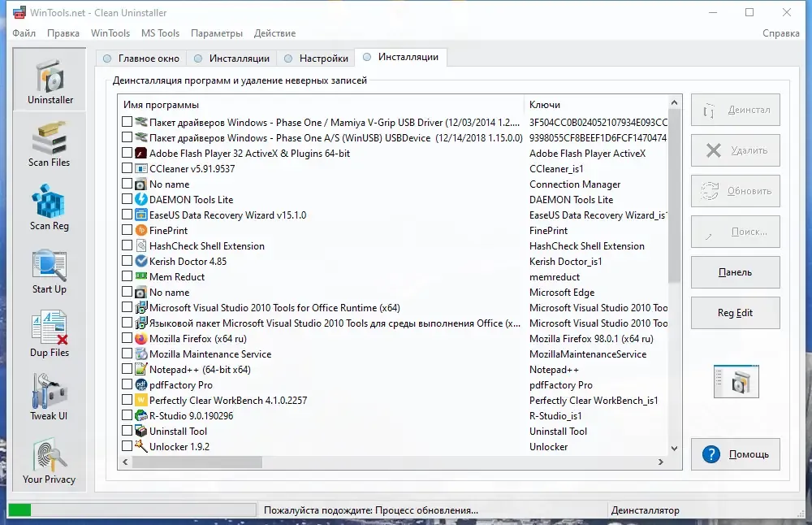Image resolution: width=812 pixels, height=525 pixels.
Task: Open the Dup Files tool
Action: point(50,334)
